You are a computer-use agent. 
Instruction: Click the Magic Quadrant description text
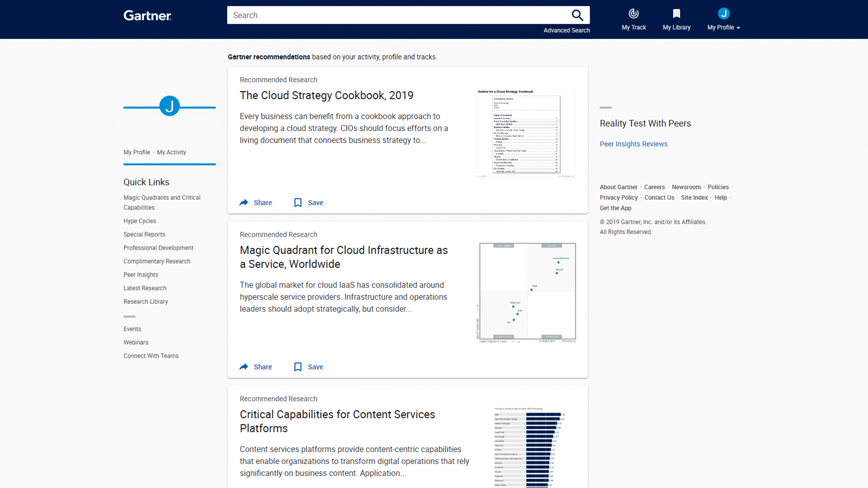344,297
